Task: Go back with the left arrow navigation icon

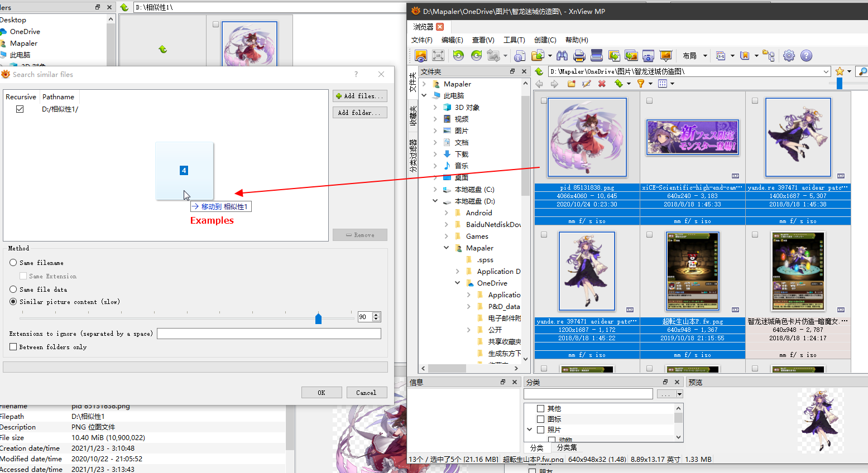Action: [x=539, y=84]
